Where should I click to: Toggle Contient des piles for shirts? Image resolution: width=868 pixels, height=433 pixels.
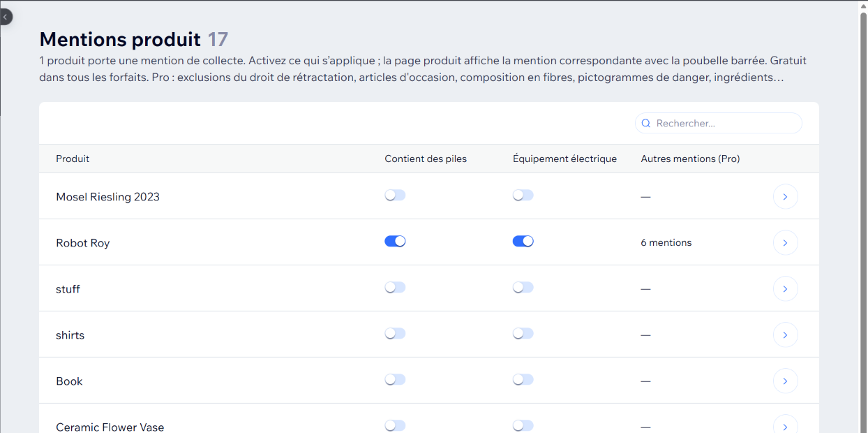[x=395, y=334]
